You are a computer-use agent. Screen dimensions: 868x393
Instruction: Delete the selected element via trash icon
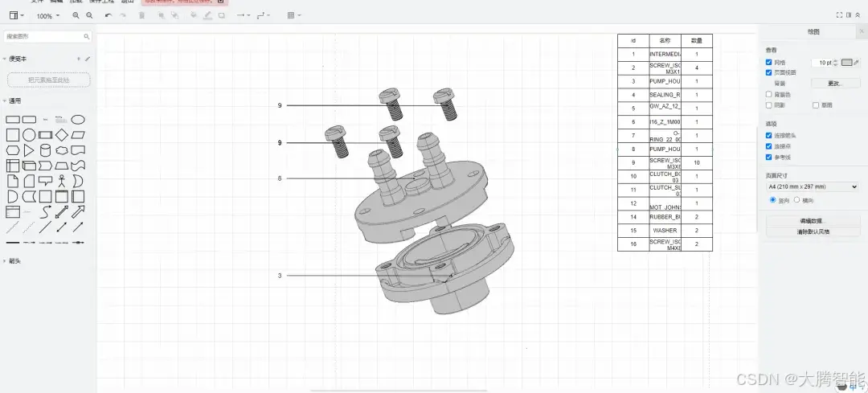(x=141, y=15)
